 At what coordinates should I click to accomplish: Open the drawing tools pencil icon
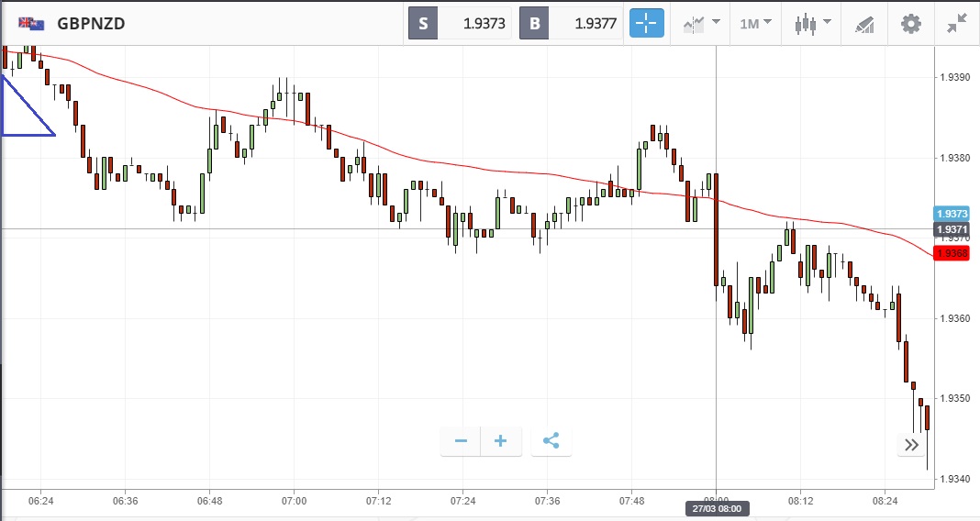(x=864, y=23)
